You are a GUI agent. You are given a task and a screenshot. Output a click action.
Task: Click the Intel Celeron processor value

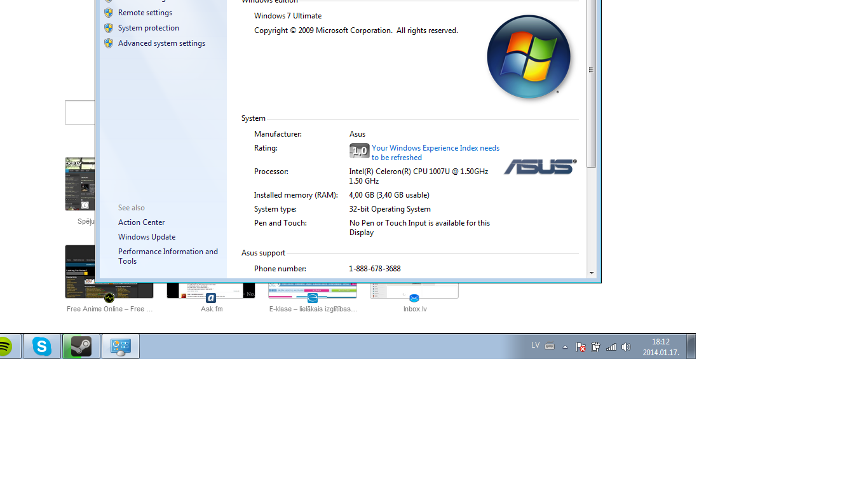tap(419, 176)
